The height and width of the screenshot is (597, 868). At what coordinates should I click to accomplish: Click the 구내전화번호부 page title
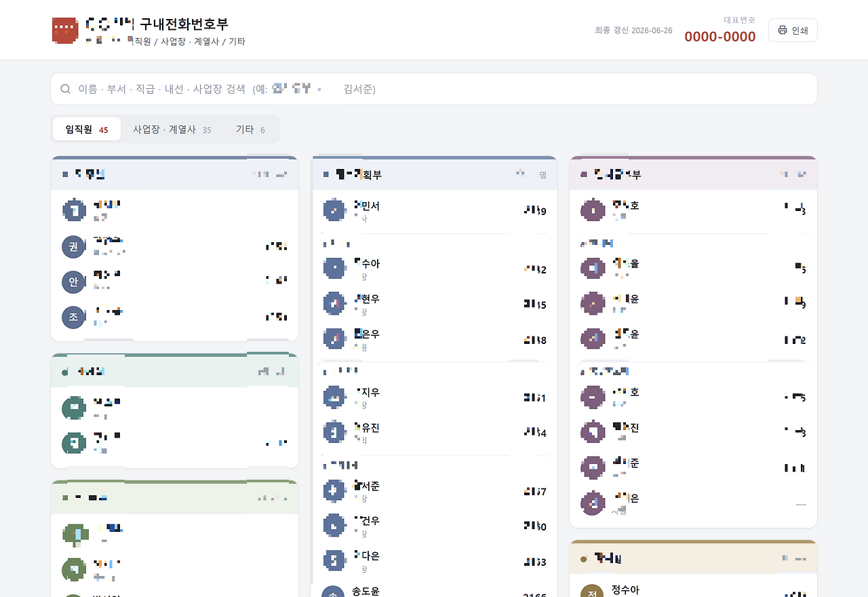pos(184,24)
